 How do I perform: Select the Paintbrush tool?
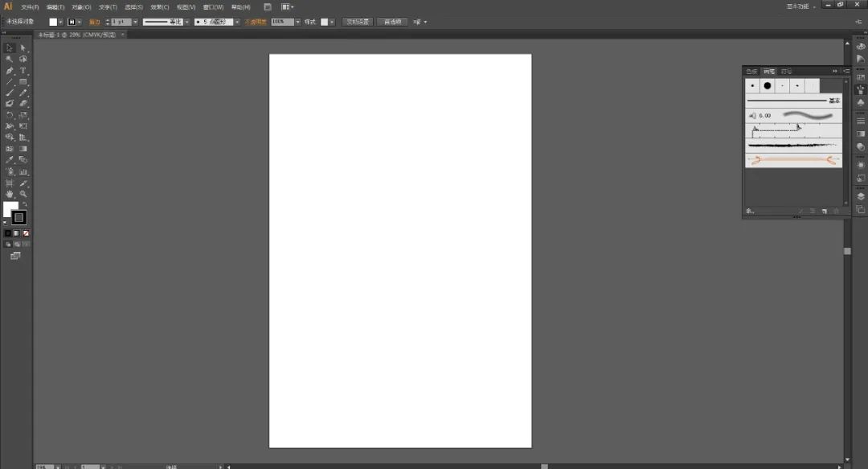tap(10, 93)
